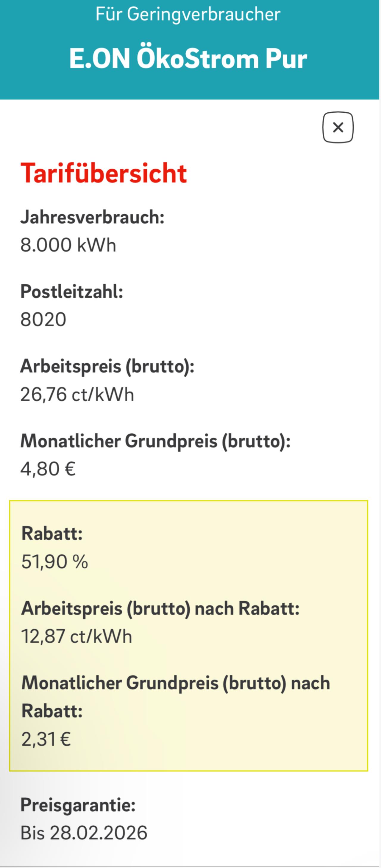The height and width of the screenshot is (868, 381).
Task: Select the Bis 28.02.2026 guarantee date
Action: [x=84, y=833]
